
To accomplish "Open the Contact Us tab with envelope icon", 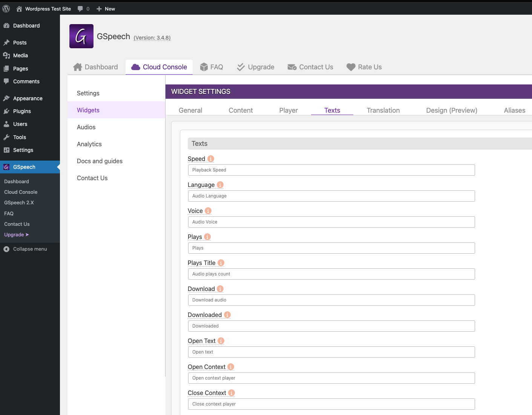I will click(x=310, y=67).
